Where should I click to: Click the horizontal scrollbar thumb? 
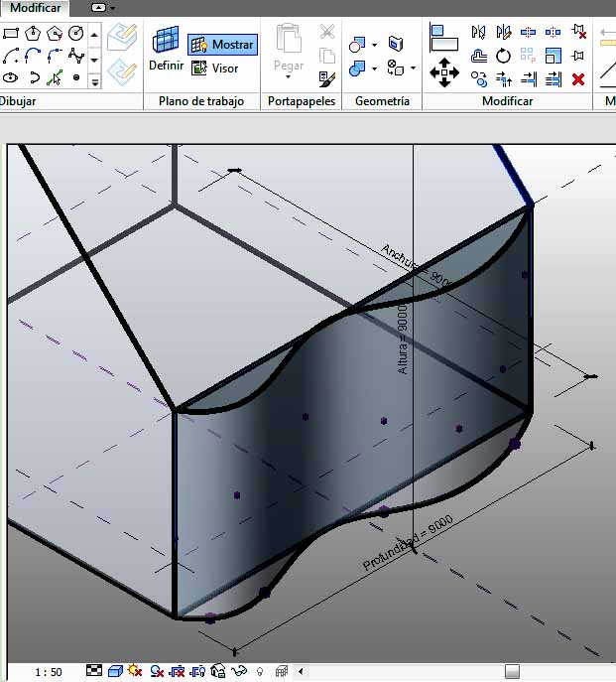pyautogui.click(x=512, y=672)
